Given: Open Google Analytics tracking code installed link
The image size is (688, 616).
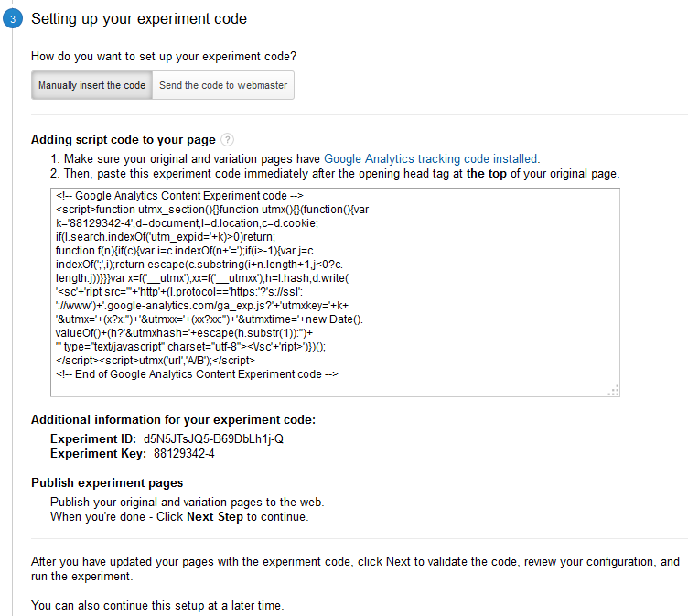Looking at the screenshot, I should tap(431, 158).
